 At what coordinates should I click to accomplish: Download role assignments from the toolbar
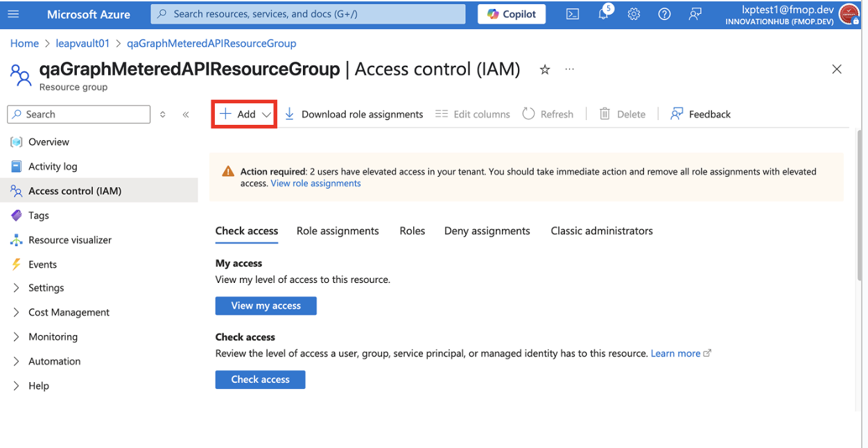click(354, 114)
